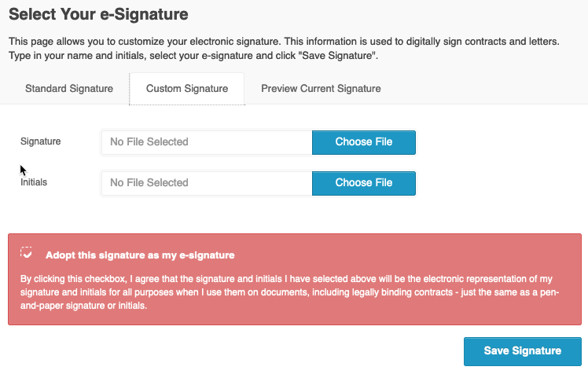Click Choose File for Signature
The height and width of the screenshot is (374, 588).
click(x=363, y=142)
